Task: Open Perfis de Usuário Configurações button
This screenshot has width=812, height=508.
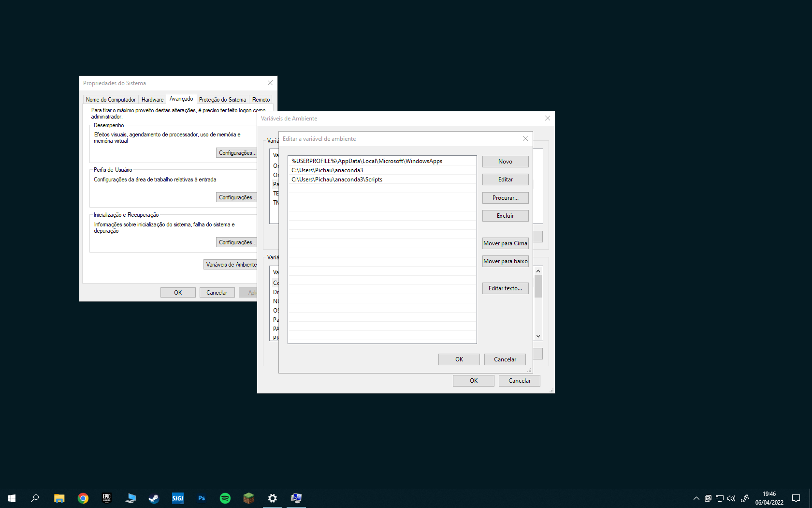Action: 236,197
